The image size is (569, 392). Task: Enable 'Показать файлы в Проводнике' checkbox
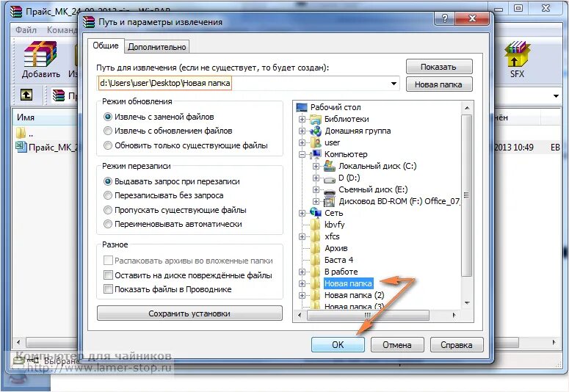(x=108, y=289)
